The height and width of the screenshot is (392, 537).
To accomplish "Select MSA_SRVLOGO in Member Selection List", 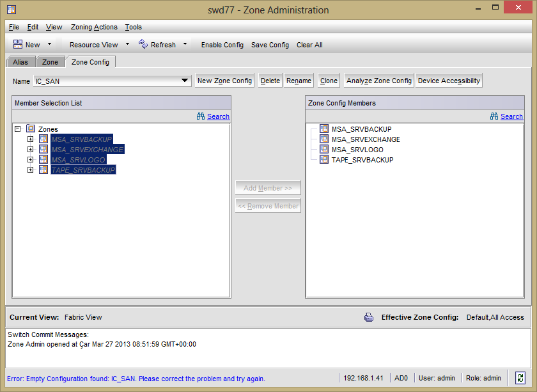I will pyautogui.click(x=79, y=160).
